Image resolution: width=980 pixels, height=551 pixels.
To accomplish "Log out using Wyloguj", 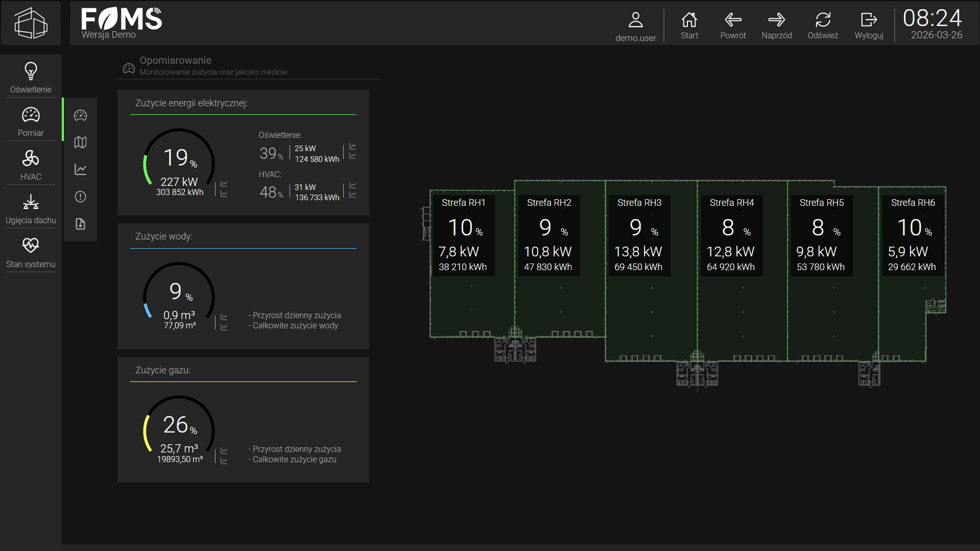I will [869, 25].
